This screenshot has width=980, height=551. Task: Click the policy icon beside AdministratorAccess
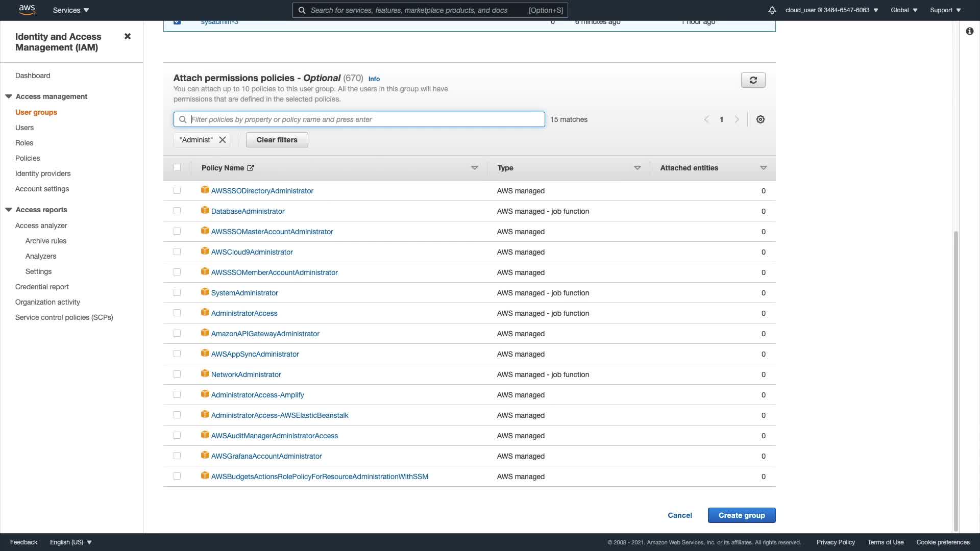tap(205, 313)
